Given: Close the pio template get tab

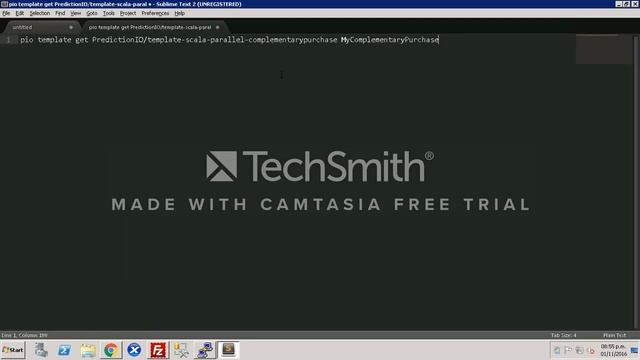Looking at the screenshot, I should 218,27.
